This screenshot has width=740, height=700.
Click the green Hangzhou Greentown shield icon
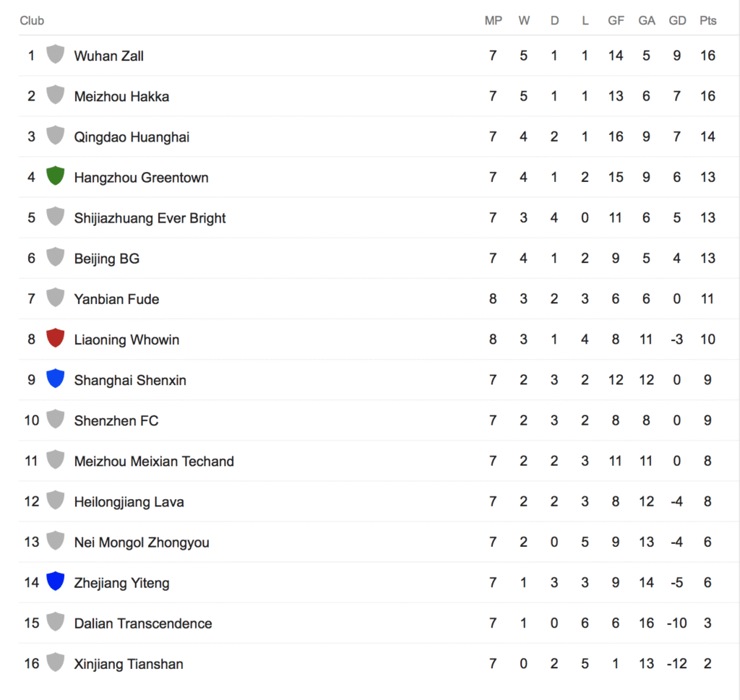click(55, 176)
